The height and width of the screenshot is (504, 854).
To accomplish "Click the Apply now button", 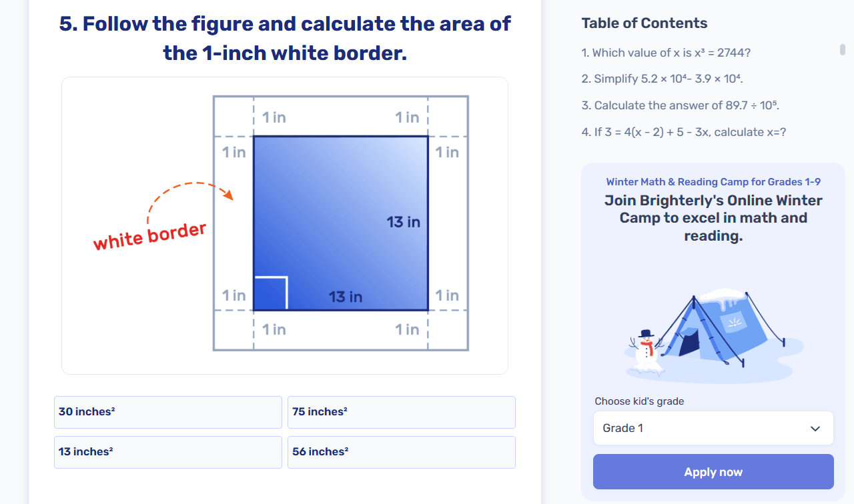I will pos(713,471).
